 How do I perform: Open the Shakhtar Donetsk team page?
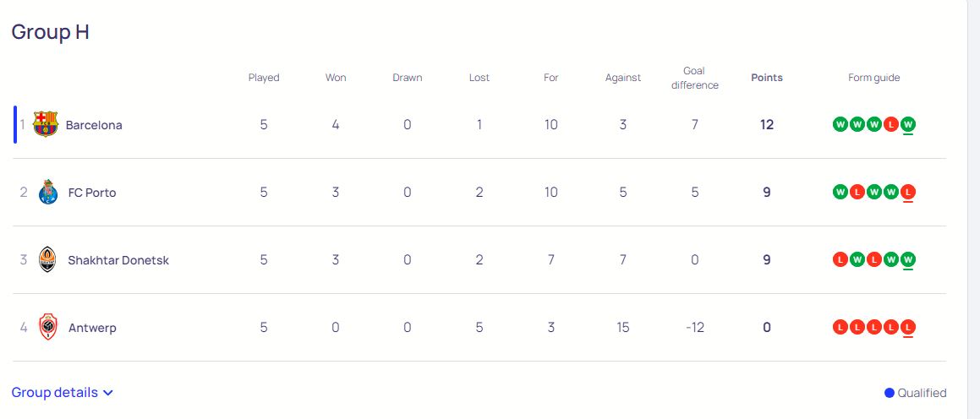pos(118,260)
